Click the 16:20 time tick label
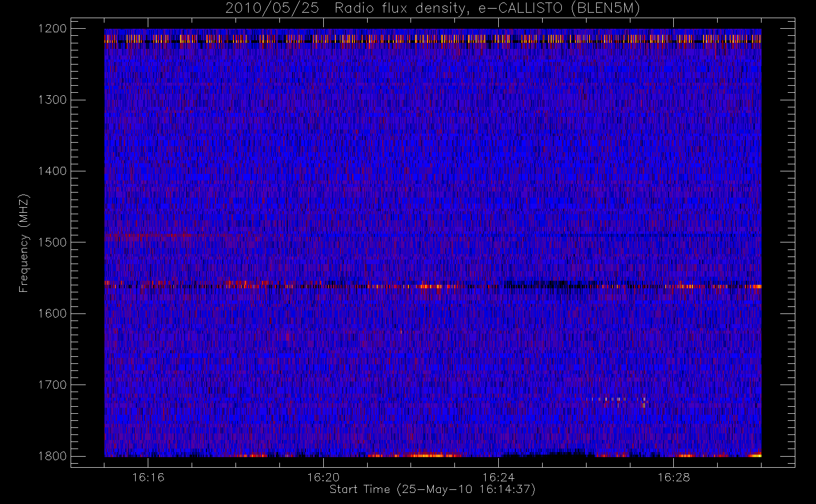This screenshot has width=816, height=504. point(323,477)
